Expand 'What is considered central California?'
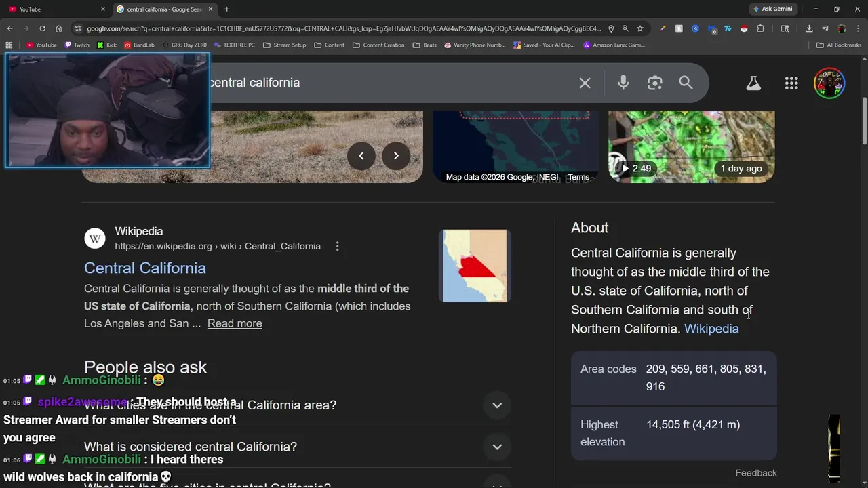Screen dimensions: 868x488 (x=297, y=447)
